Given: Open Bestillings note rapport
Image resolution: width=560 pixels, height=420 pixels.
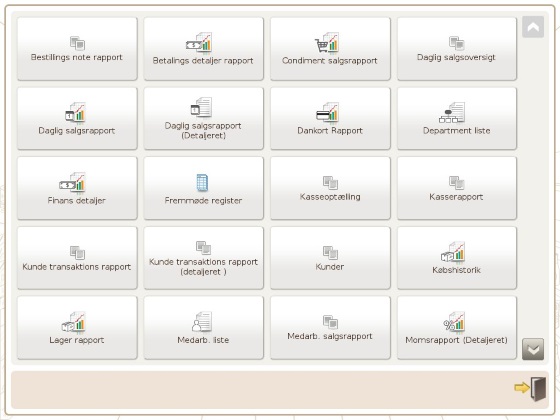Looking at the screenshot, I should [77, 49].
